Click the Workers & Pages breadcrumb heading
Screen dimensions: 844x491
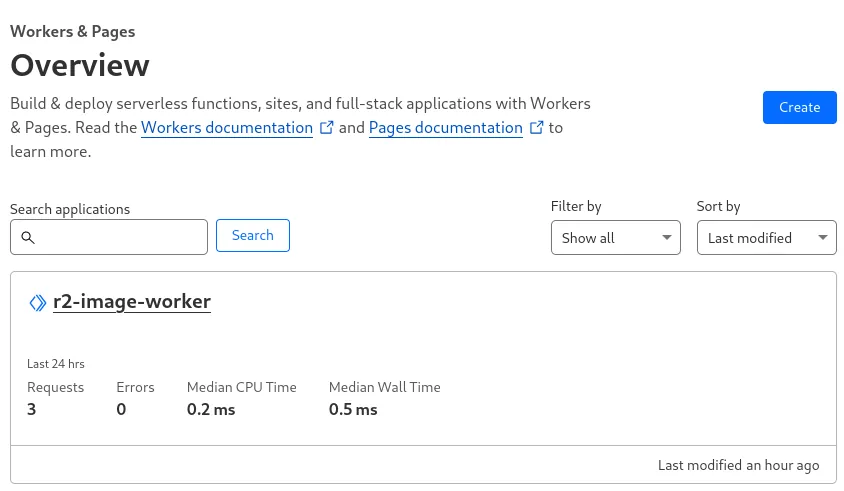pos(73,32)
